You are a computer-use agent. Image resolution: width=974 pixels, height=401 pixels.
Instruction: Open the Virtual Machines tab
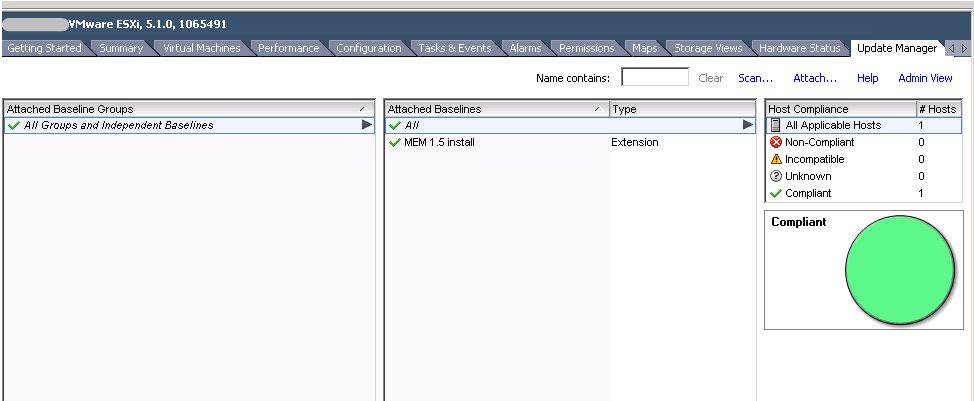pyautogui.click(x=201, y=48)
